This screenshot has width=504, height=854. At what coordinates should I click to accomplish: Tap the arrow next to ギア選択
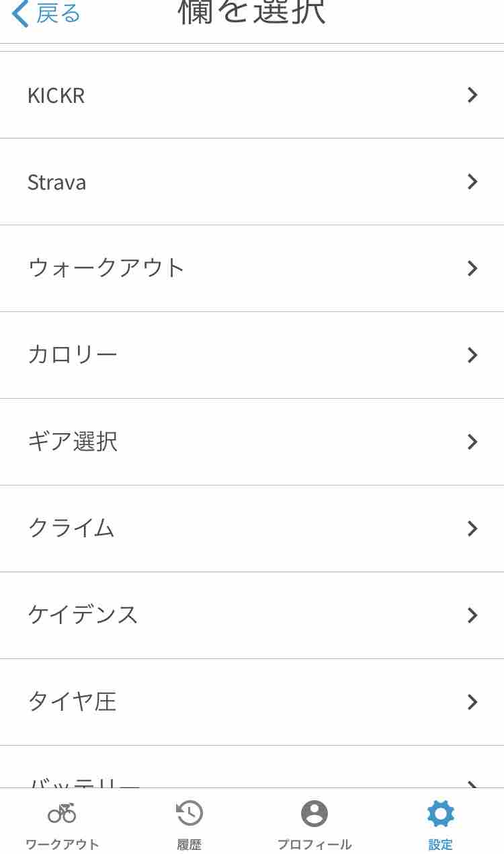click(x=472, y=442)
